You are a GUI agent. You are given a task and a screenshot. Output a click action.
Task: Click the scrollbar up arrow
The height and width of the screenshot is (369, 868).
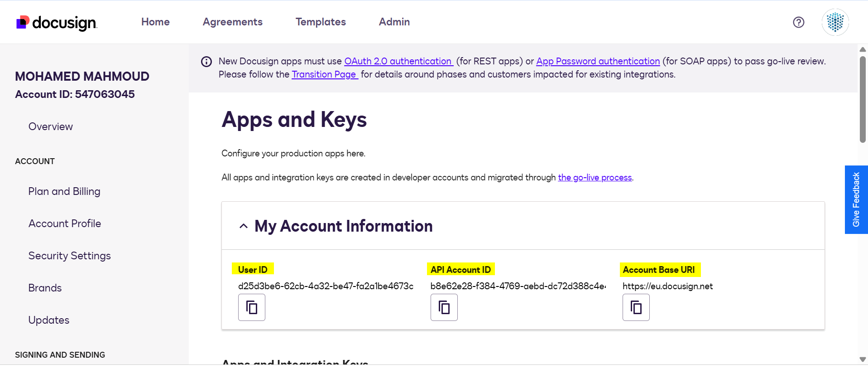click(863, 49)
